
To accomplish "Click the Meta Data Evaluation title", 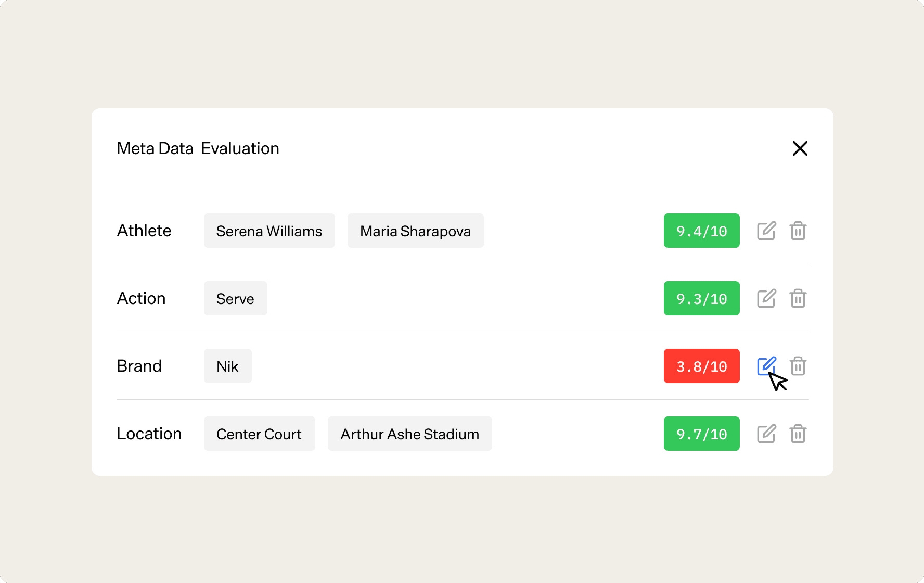I will pos(198,148).
